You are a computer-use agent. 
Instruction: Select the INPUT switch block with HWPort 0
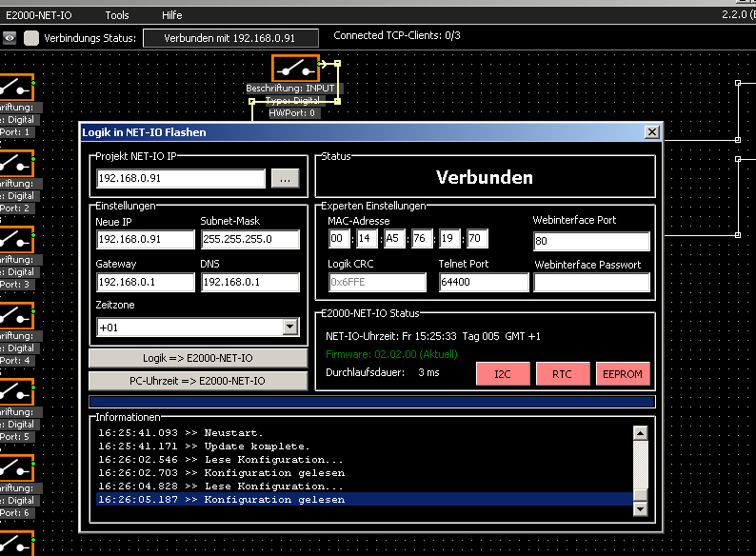295,68
